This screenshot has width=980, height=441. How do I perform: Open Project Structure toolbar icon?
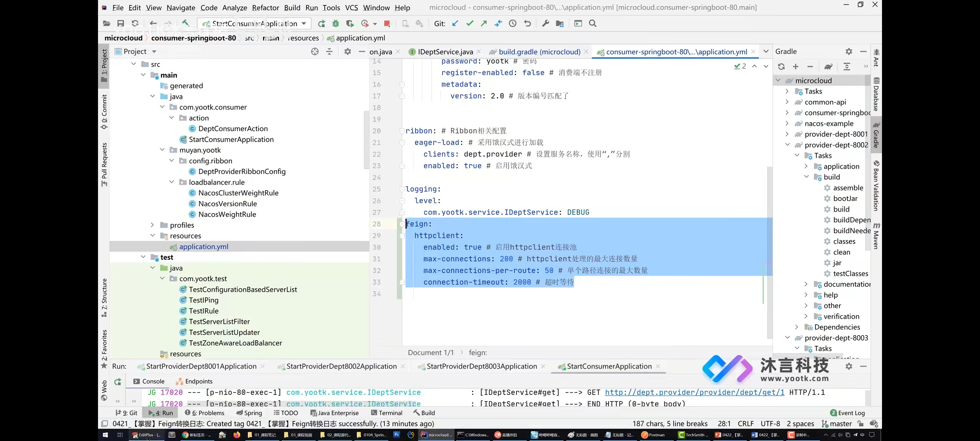560,24
